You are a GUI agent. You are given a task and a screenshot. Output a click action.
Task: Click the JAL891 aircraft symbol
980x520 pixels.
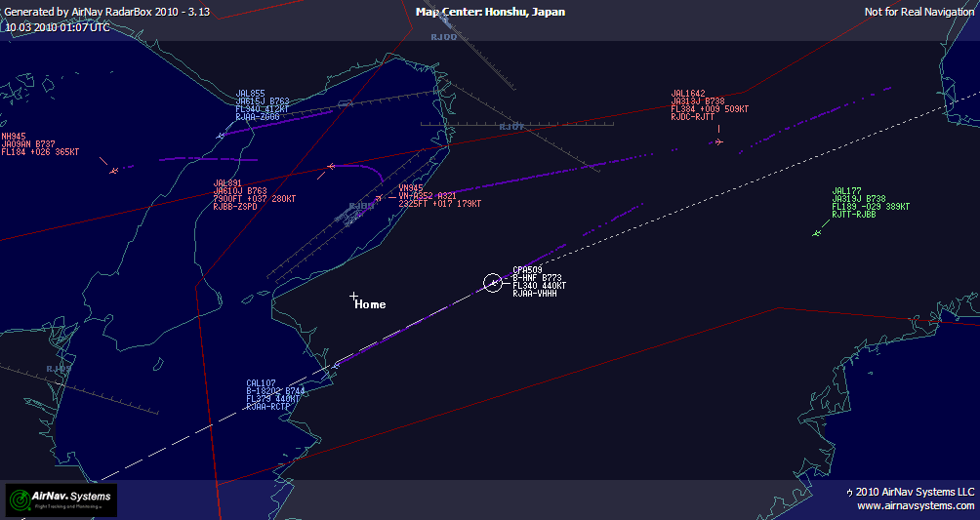331,166
